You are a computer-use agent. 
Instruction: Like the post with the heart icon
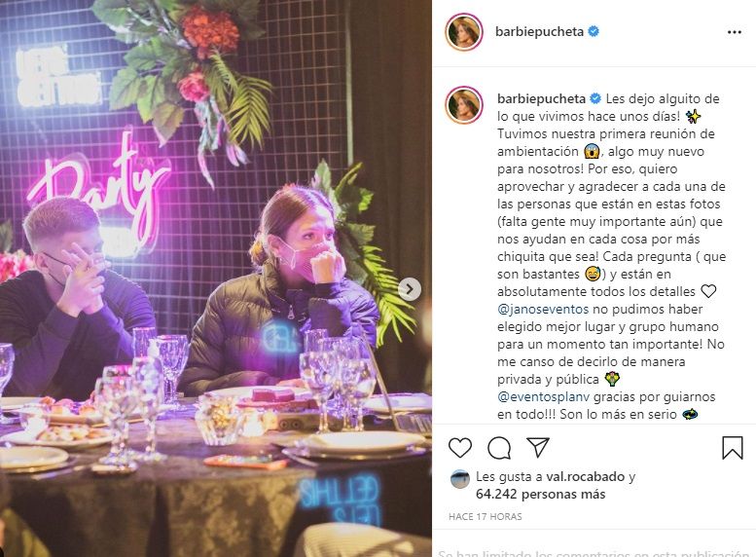460,447
